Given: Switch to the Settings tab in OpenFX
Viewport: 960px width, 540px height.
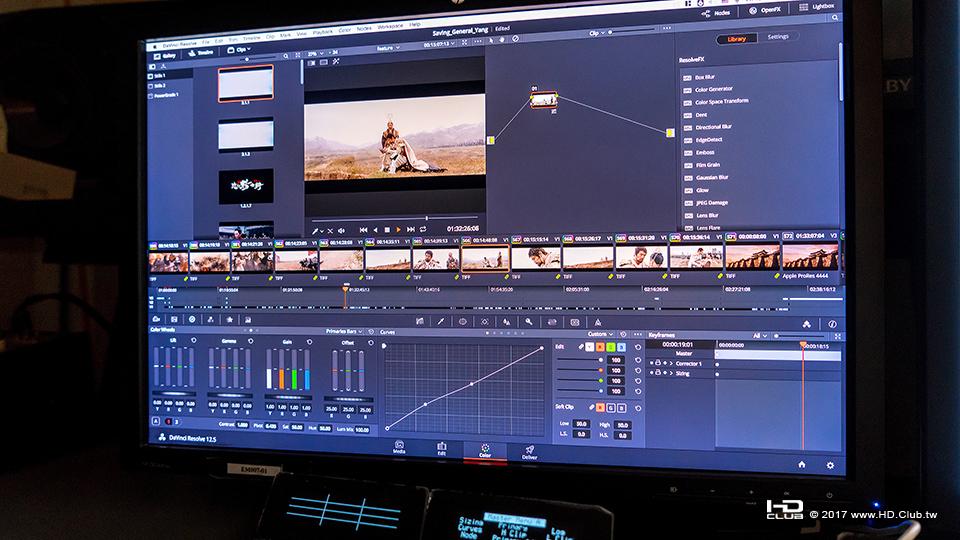Looking at the screenshot, I should coord(778,37).
